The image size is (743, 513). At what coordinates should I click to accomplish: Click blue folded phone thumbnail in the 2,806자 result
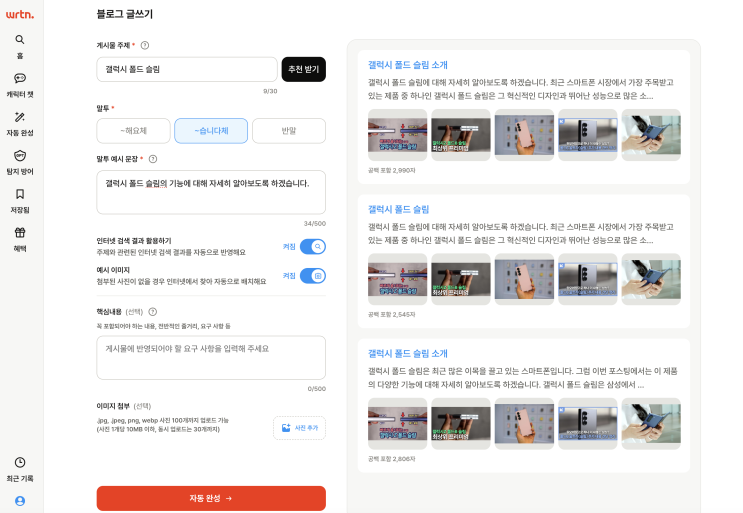point(651,423)
